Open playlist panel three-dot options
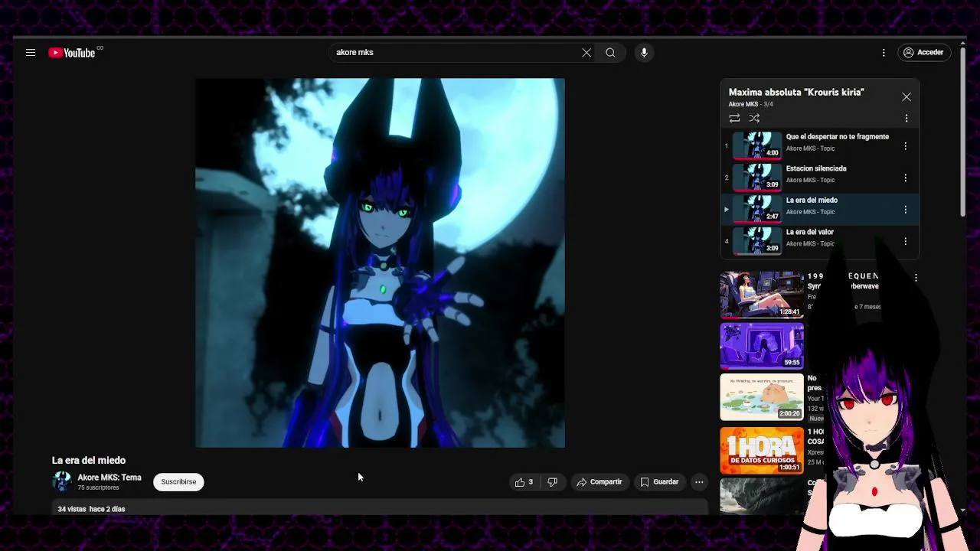This screenshot has height=551, width=980. click(906, 118)
